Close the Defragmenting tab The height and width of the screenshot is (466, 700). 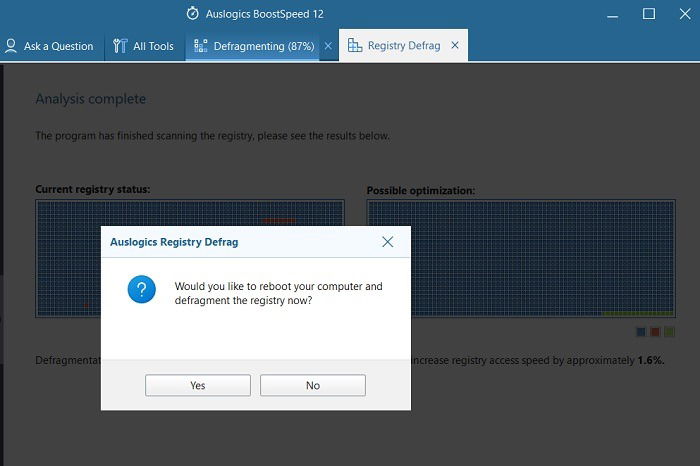pos(328,46)
